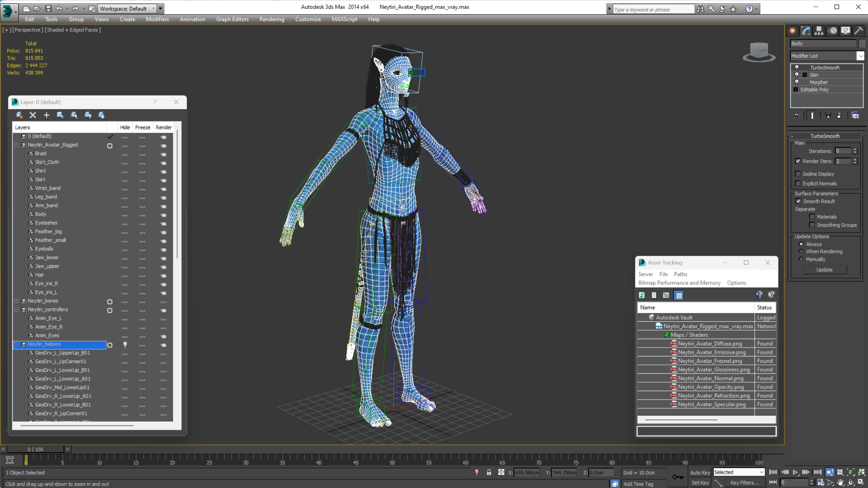Enable the Isoline Display checkbox

pos(798,174)
